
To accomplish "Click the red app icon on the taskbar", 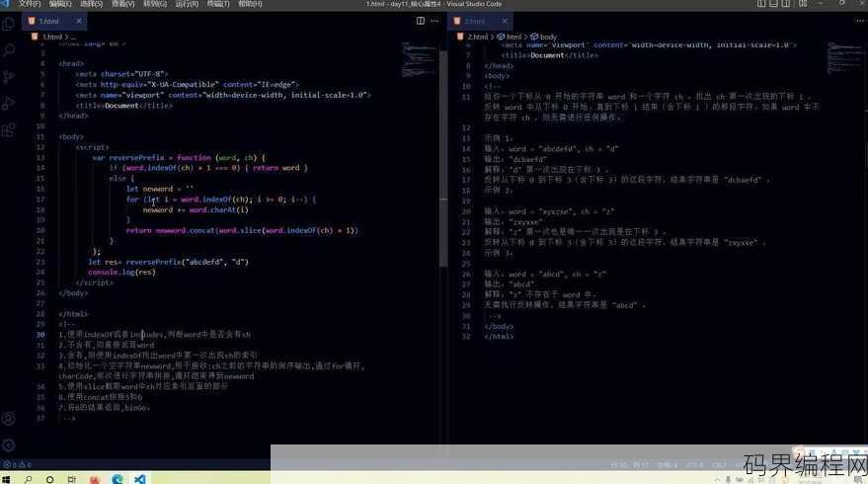I will 95,479.
